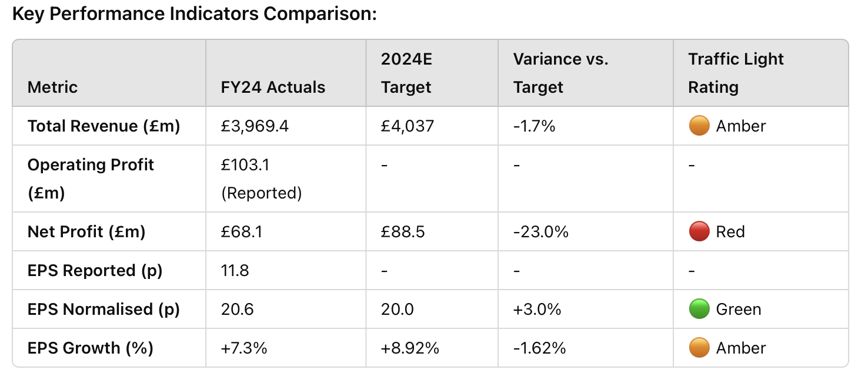Click the red circle in Net Profit row
Image resolution: width=868 pixels, height=390 pixels.
[x=699, y=231]
